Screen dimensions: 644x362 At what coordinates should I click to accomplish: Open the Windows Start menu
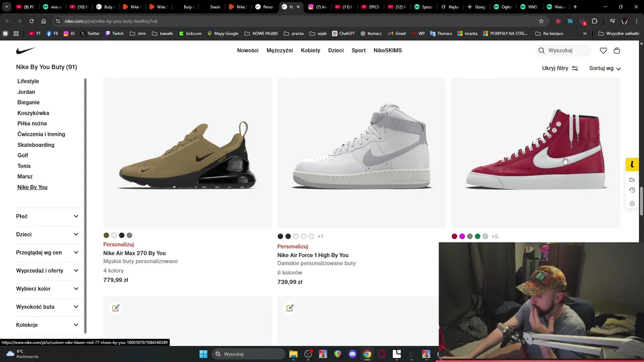(203, 354)
